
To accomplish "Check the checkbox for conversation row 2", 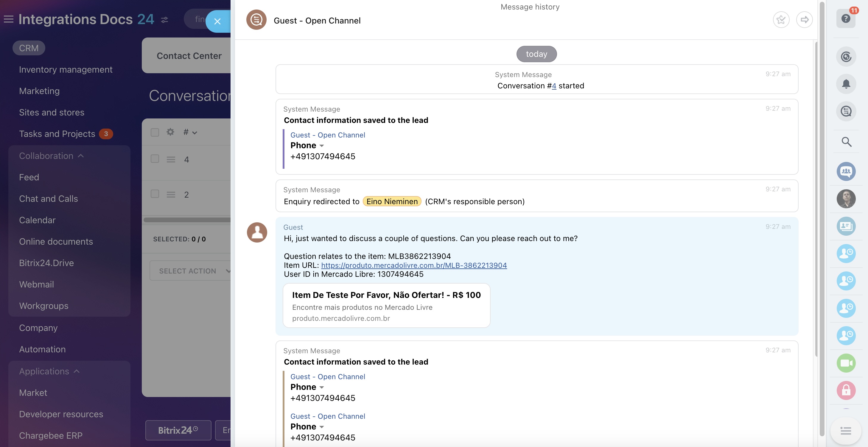I will click(155, 194).
